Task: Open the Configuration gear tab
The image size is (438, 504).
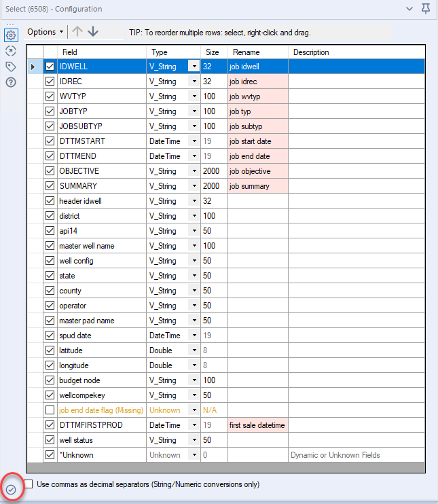Action: point(11,35)
